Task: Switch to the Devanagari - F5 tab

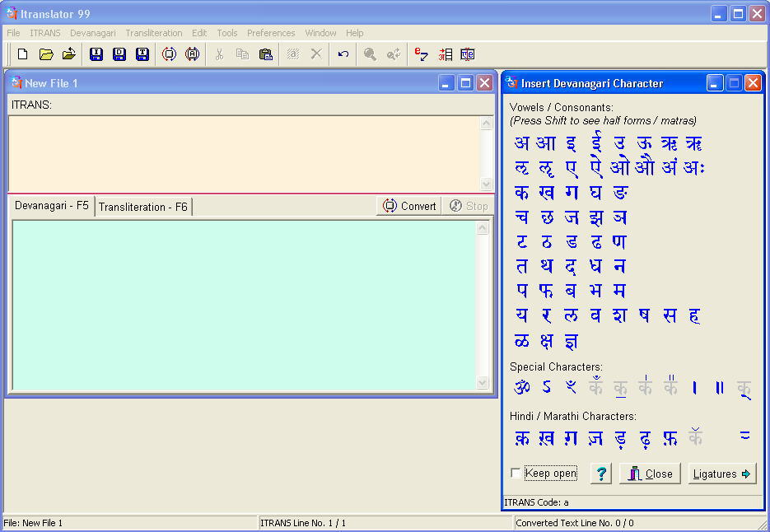Action: pyautogui.click(x=52, y=205)
